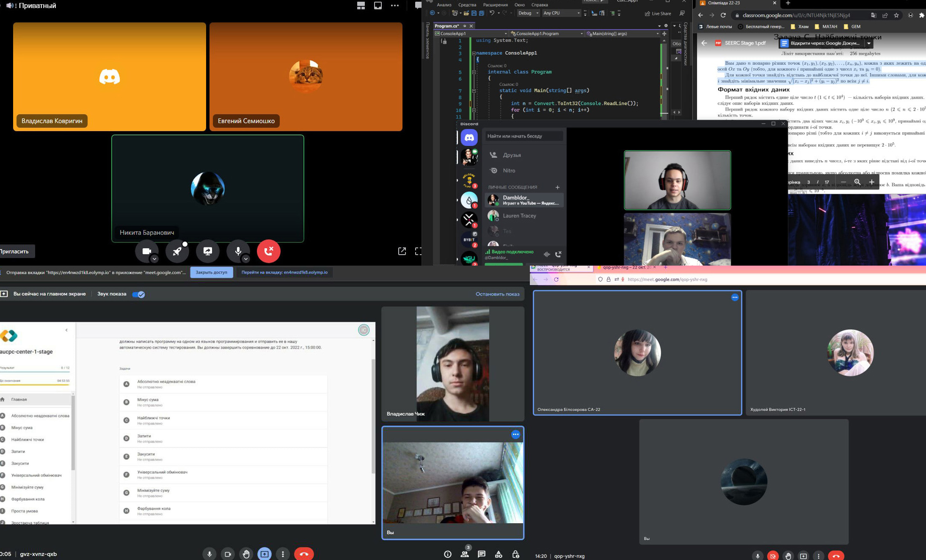Open microphone options arrow beside Discord mic
The width and height of the screenshot is (926, 560).
click(x=246, y=258)
